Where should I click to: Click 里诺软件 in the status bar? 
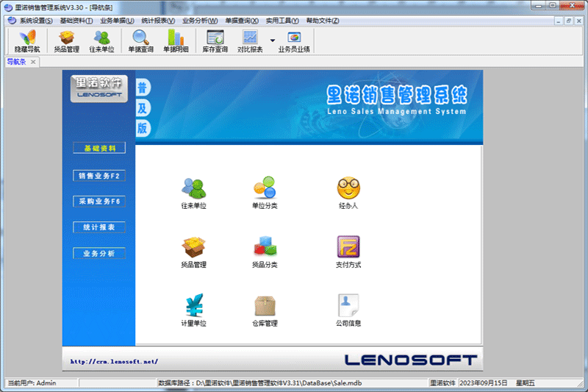pyautogui.click(x=442, y=383)
